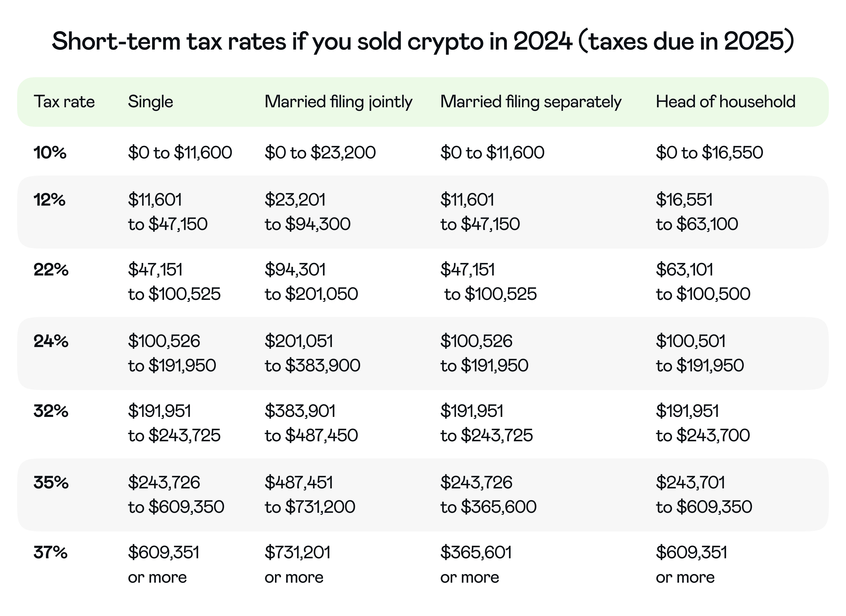The width and height of the screenshot is (846, 616).
Task: Click the Head of household header
Action: pos(725,102)
